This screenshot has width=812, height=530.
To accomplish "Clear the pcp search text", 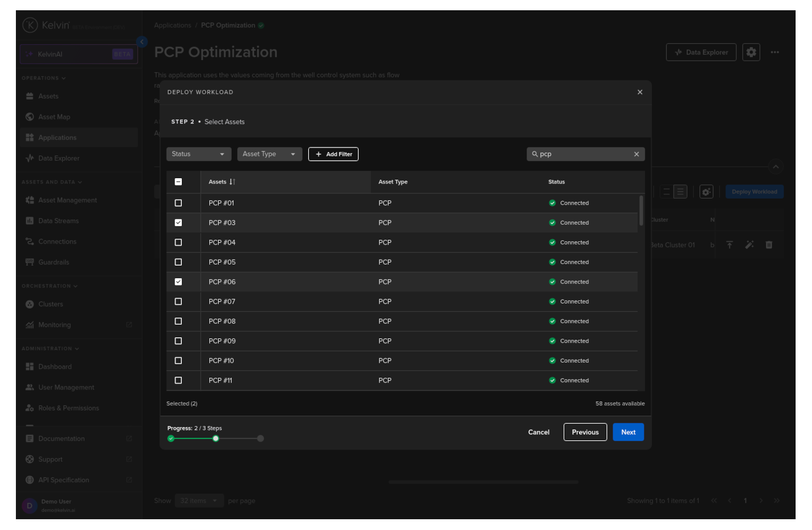I will coord(636,154).
